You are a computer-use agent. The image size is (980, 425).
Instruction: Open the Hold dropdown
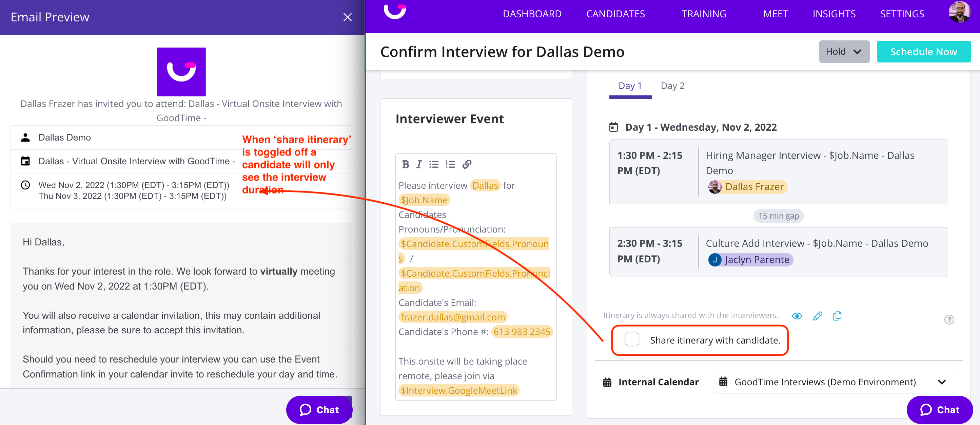click(x=844, y=51)
